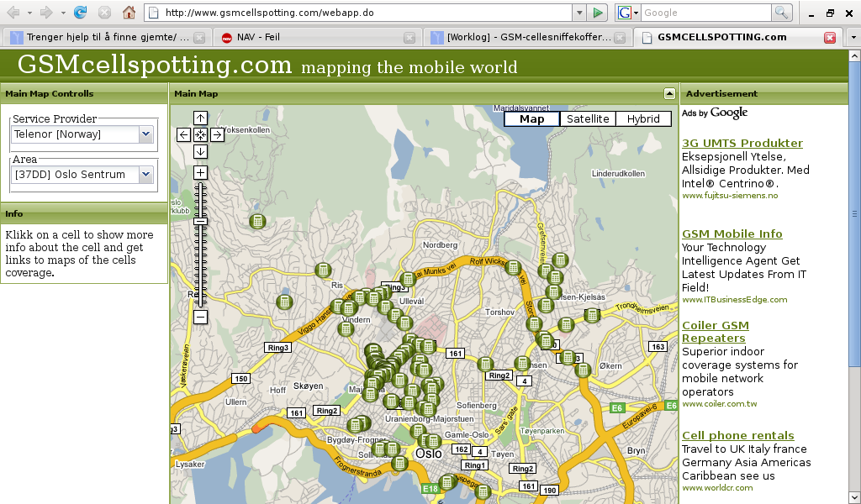The width and height of the screenshot is (861, 504).
Task: Zoom out the map with minus button
Action: coord(200,317)
